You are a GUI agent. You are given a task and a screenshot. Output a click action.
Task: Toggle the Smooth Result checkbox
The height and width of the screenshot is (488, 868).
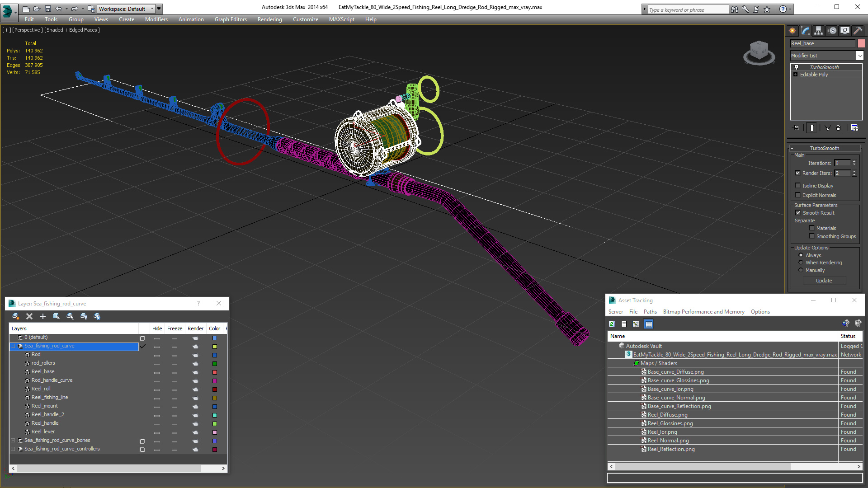pos(798,212)
